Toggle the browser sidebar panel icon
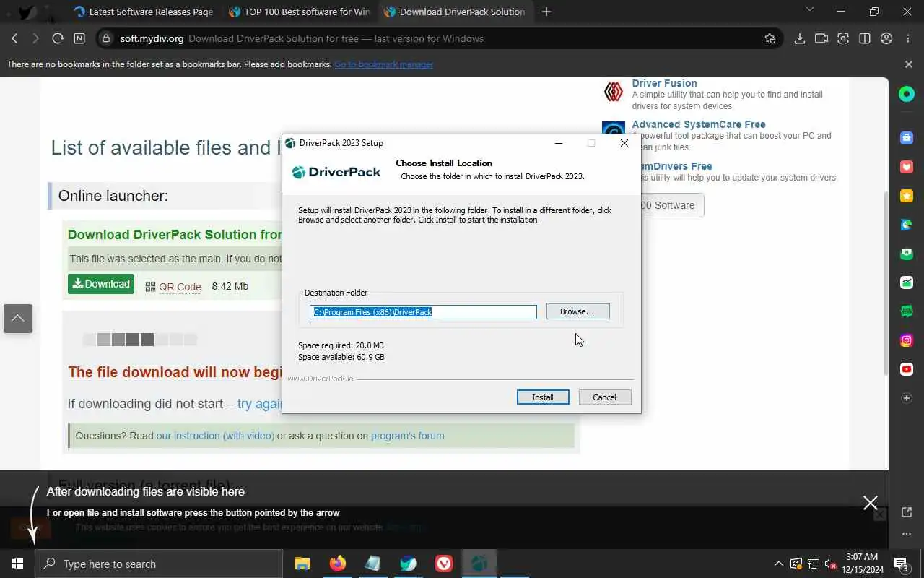The width and height of the screenshot is (924, 578). (865, 38)
